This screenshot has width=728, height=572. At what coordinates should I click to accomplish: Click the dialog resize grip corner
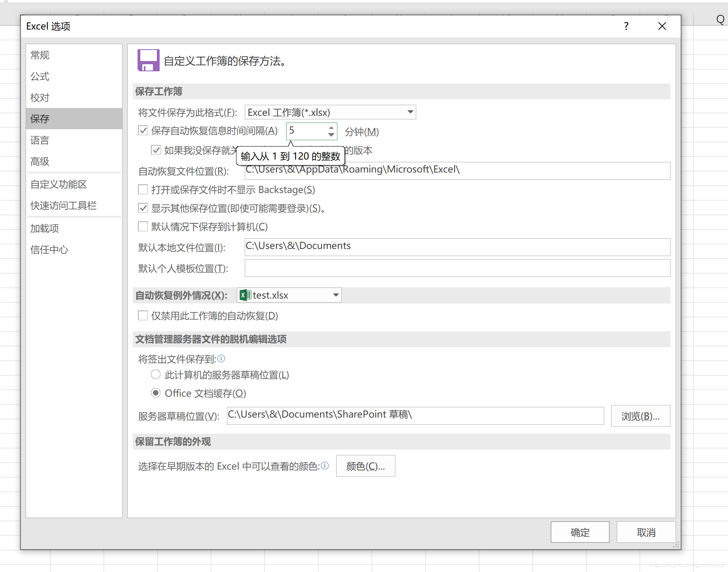tap(676, 545)
